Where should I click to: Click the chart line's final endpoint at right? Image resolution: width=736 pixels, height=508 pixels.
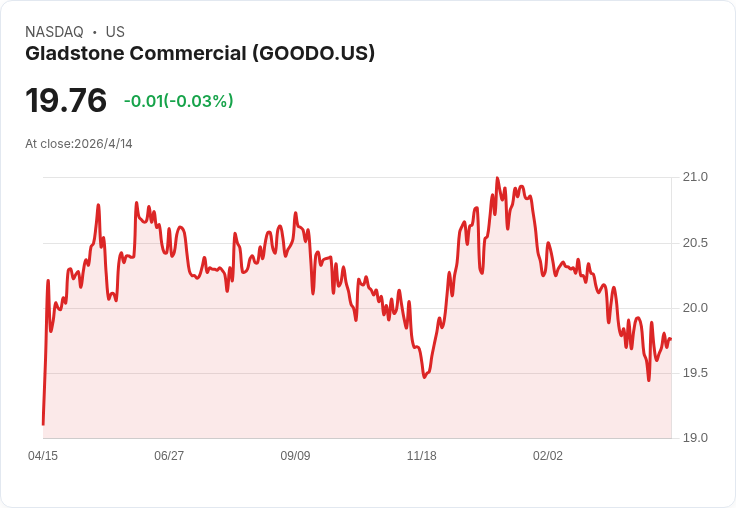pyautogui.click(x=670, y=339)
